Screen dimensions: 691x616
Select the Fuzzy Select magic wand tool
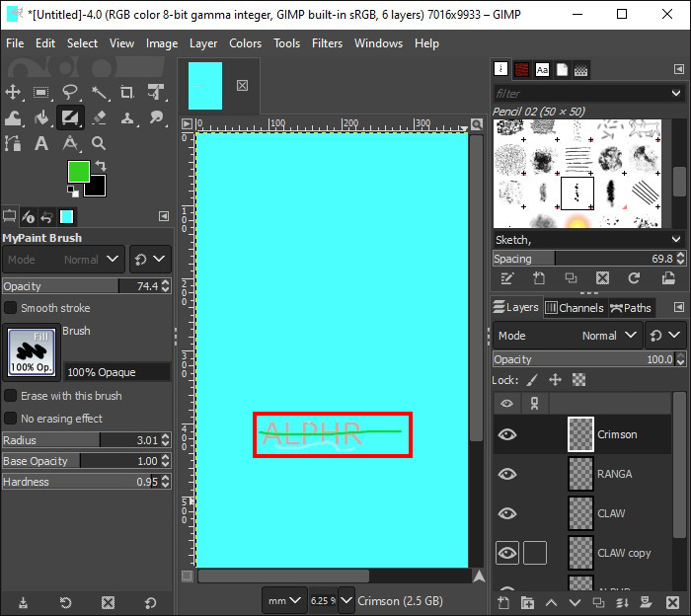[99, 92]
